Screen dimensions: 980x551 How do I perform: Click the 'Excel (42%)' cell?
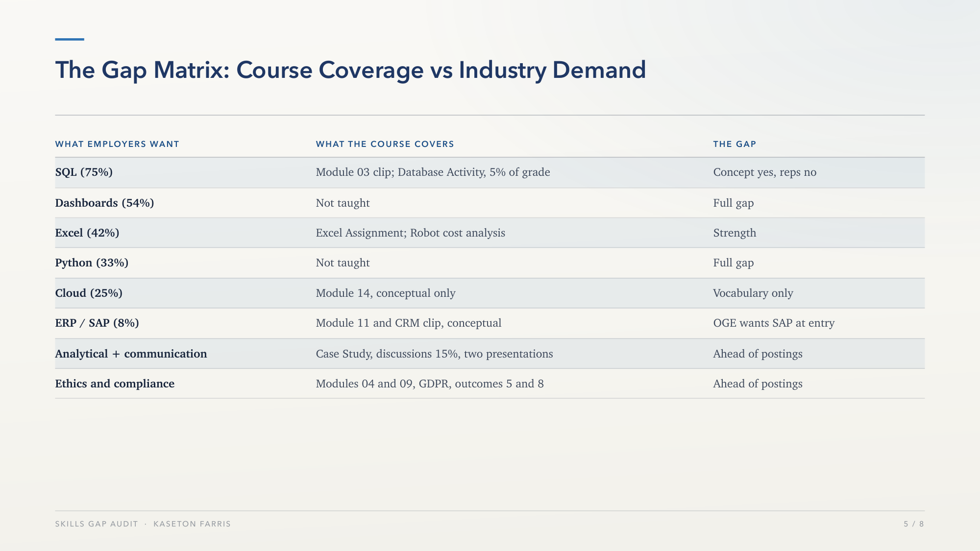click(87, 233)
